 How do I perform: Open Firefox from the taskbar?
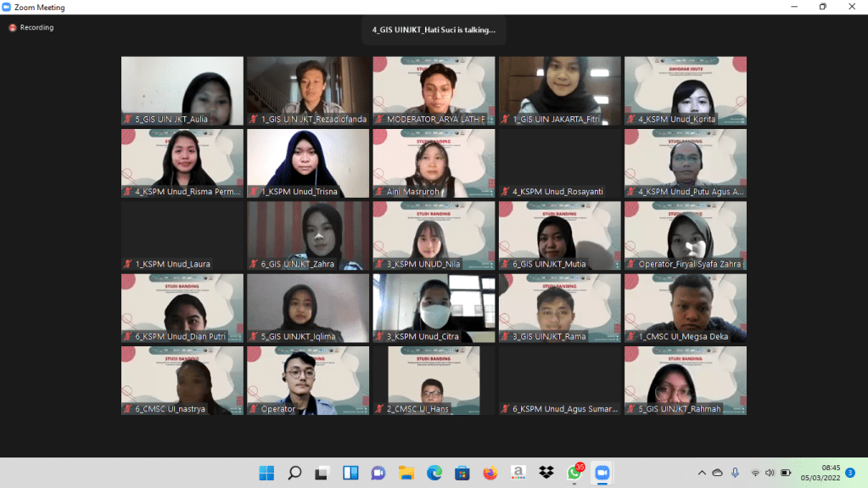point(490,473)
